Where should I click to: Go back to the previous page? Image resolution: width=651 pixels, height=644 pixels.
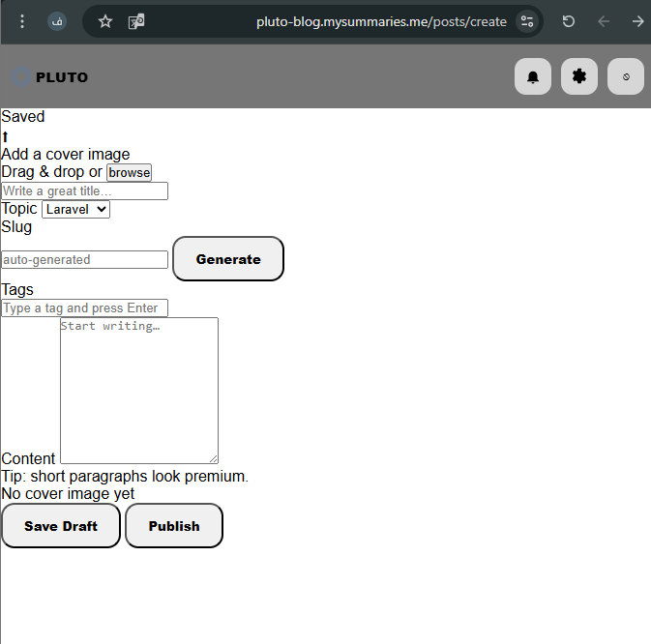[x=604, y=21]
